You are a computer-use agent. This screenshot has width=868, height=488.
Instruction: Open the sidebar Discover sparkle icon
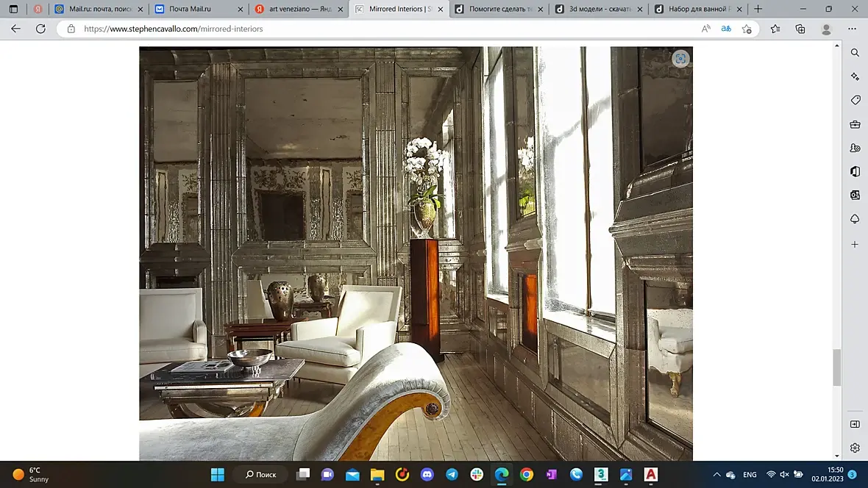click(855, 76)
